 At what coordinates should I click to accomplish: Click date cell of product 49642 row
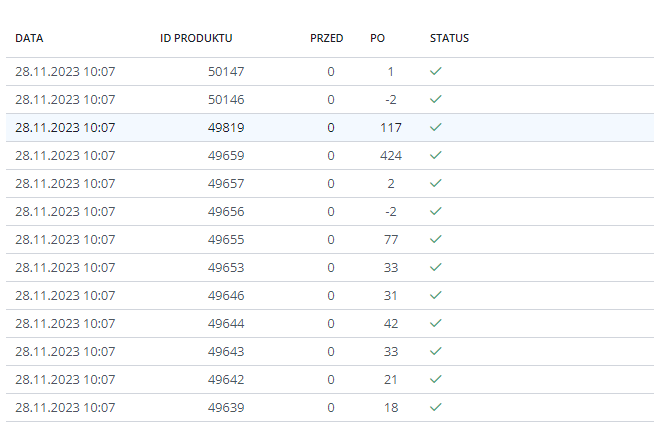(66, 380)
